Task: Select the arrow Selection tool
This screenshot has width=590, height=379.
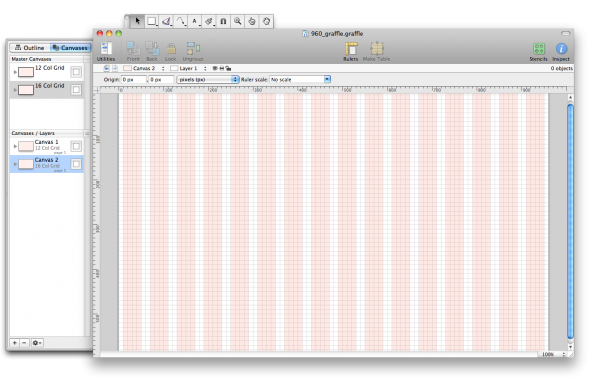Action: point(138,21)
